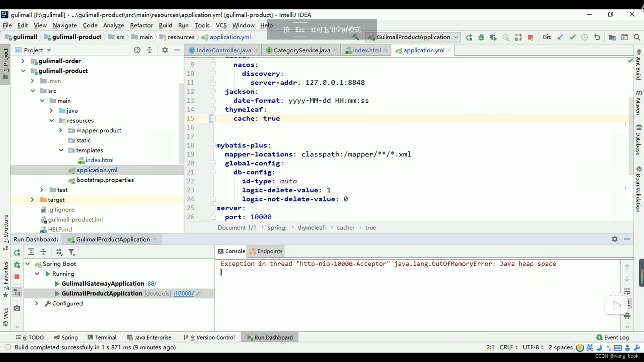
Task: Click Expand All icon in Run Dashboard toolbar
Action: tap(31, 252)
